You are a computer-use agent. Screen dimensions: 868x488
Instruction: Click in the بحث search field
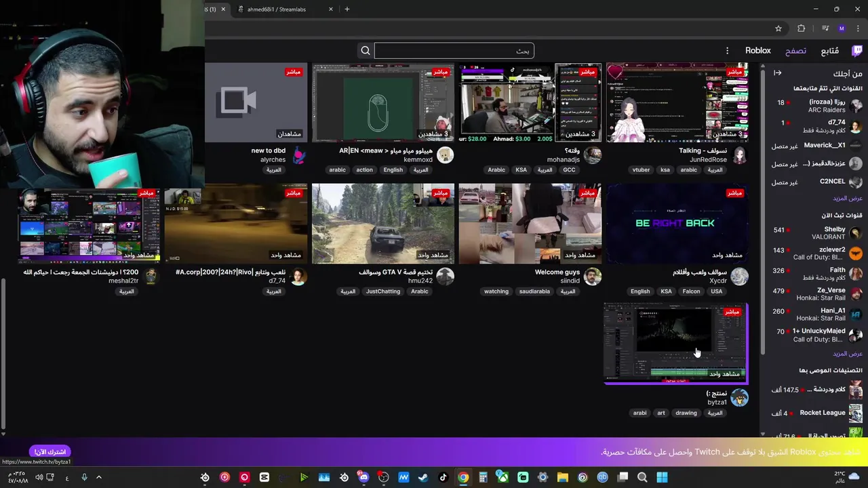(x=454, y=51)
